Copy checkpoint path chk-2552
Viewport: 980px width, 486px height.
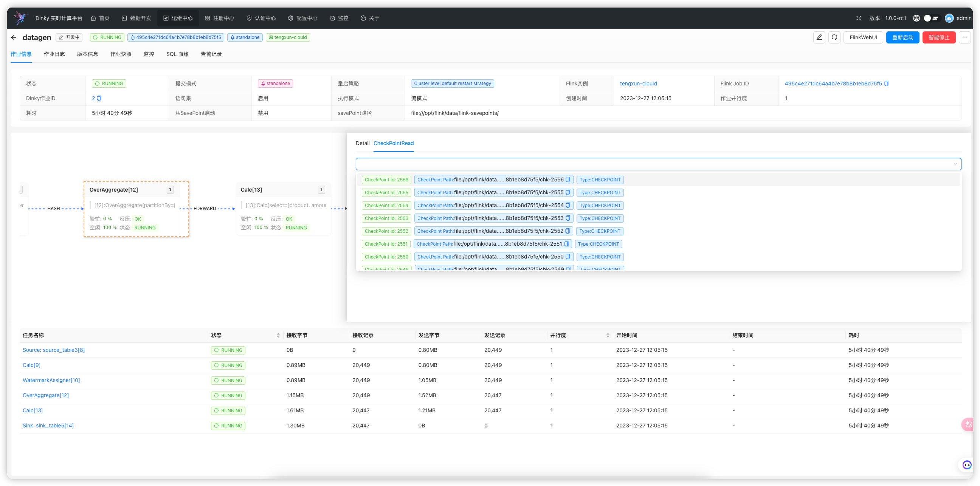coord(568,231)
